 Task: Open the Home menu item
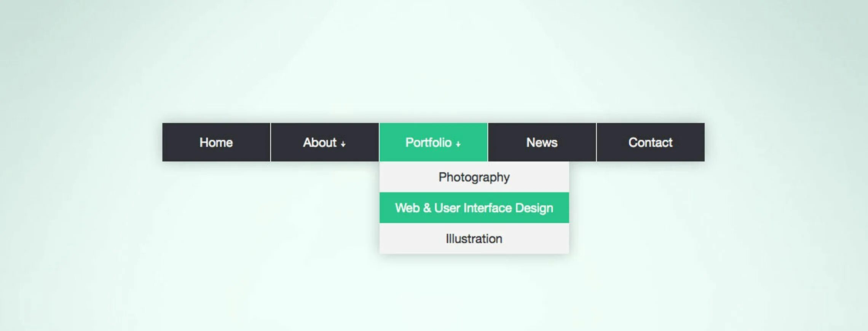(216, 142)
